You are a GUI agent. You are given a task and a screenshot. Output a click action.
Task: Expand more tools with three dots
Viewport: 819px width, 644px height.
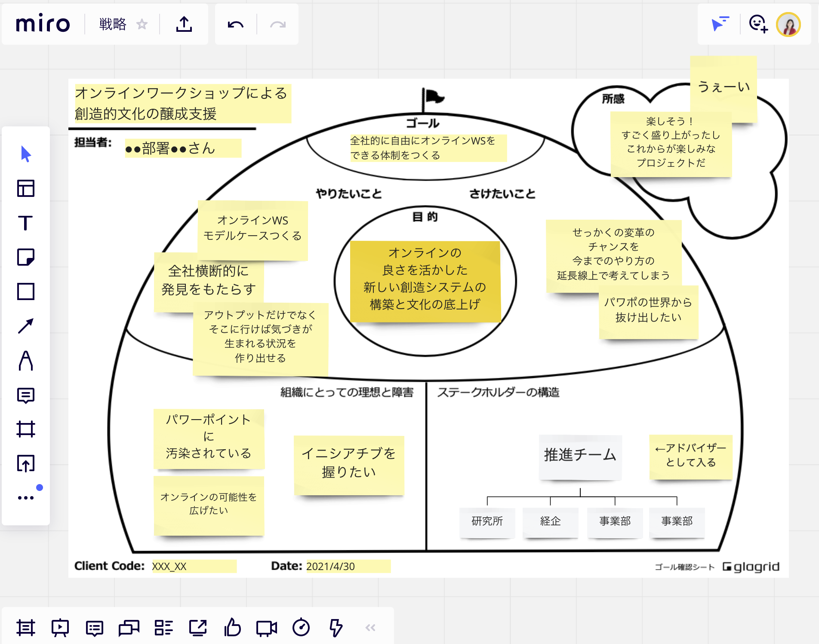(x=26, y=498)
